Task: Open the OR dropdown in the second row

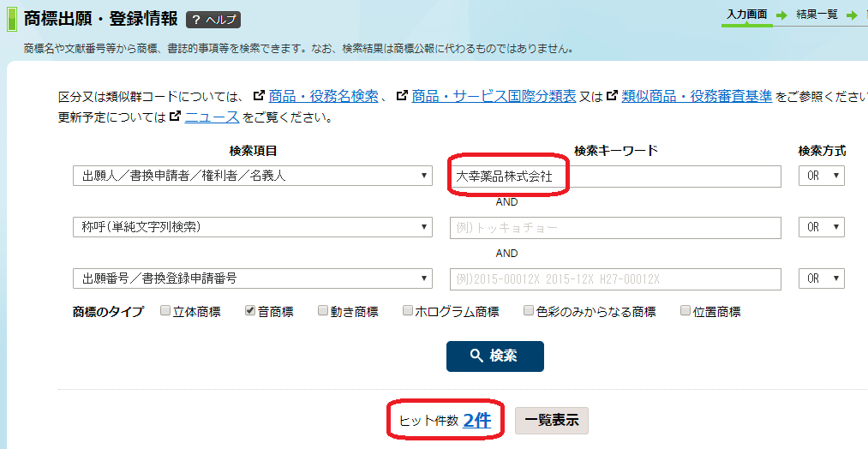Action: 822,227
